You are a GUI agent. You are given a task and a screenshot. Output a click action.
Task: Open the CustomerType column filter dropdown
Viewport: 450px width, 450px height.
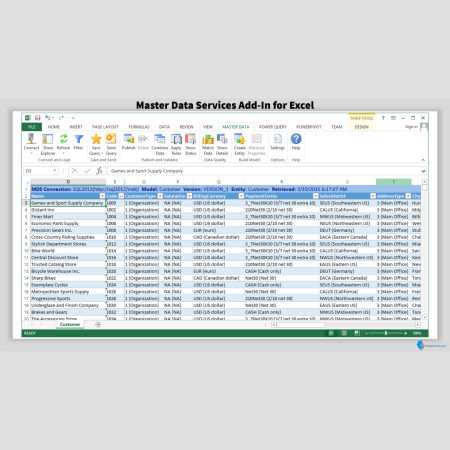160,196
